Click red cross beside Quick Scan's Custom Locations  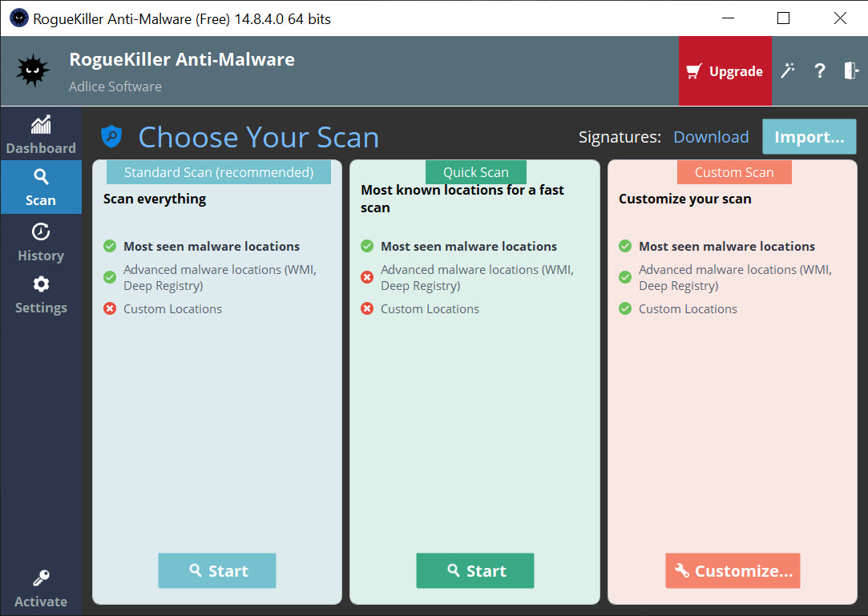point(367,308)
